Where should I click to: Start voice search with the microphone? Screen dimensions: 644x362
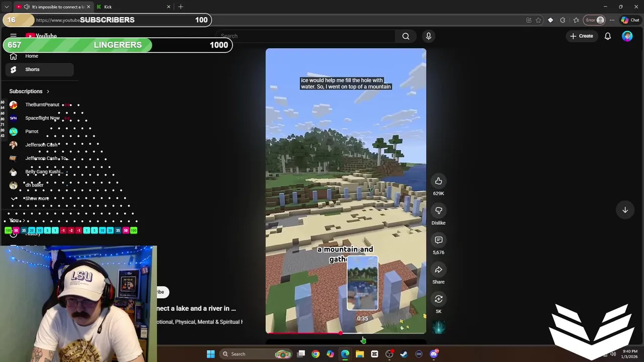click(x=429, y=36)
